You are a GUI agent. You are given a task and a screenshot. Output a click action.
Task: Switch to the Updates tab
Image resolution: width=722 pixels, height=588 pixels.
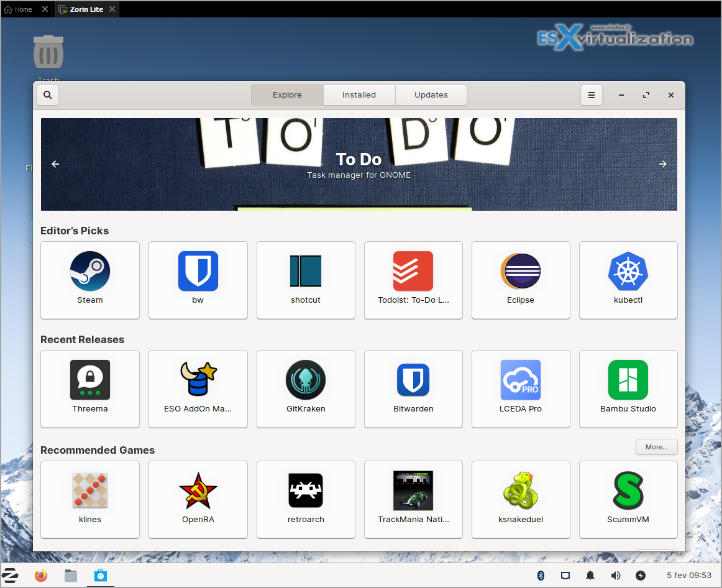pos(431,95)
